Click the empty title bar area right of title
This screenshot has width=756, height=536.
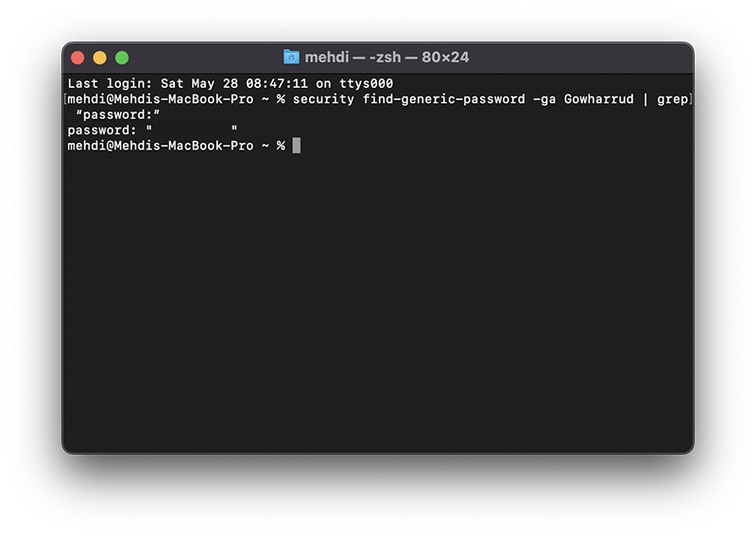coord(578,58)
